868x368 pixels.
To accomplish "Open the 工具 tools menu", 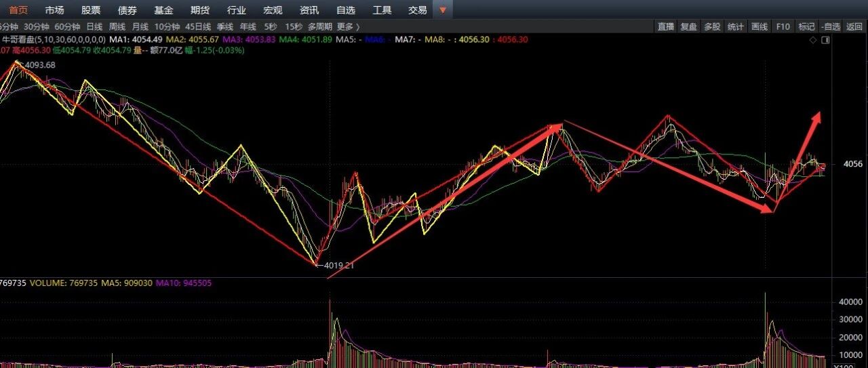I will click(x=382, y=10).
